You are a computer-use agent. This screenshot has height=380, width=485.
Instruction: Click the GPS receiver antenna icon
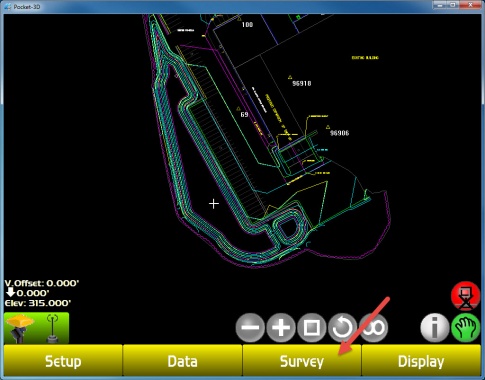tap(21, 328)
